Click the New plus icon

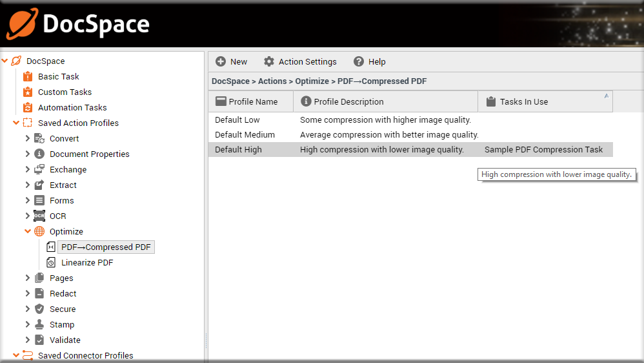pos(221,61)
